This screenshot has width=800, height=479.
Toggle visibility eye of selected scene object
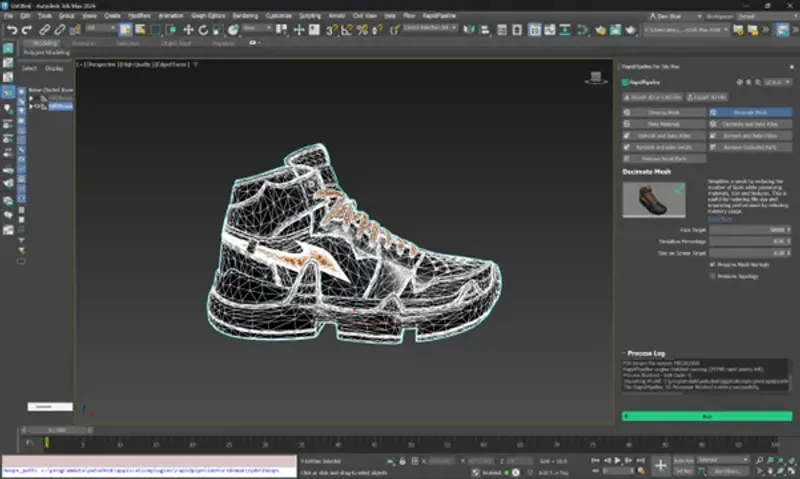click(x=37, y=107)
